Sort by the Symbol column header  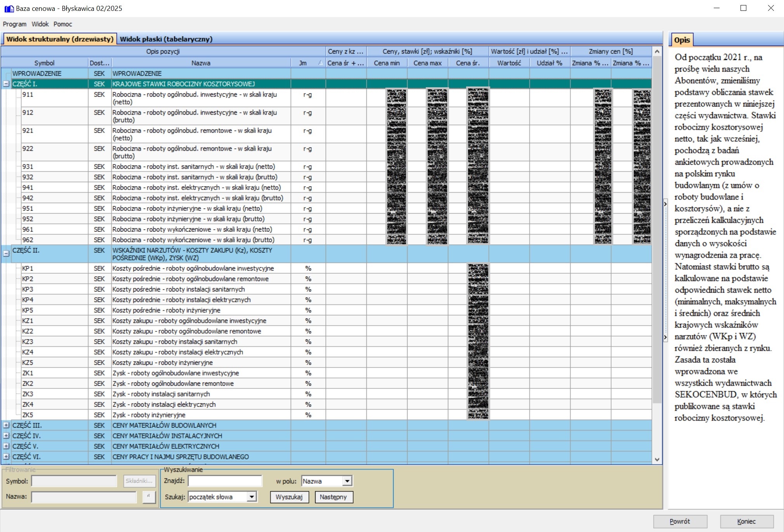[45, 63]
